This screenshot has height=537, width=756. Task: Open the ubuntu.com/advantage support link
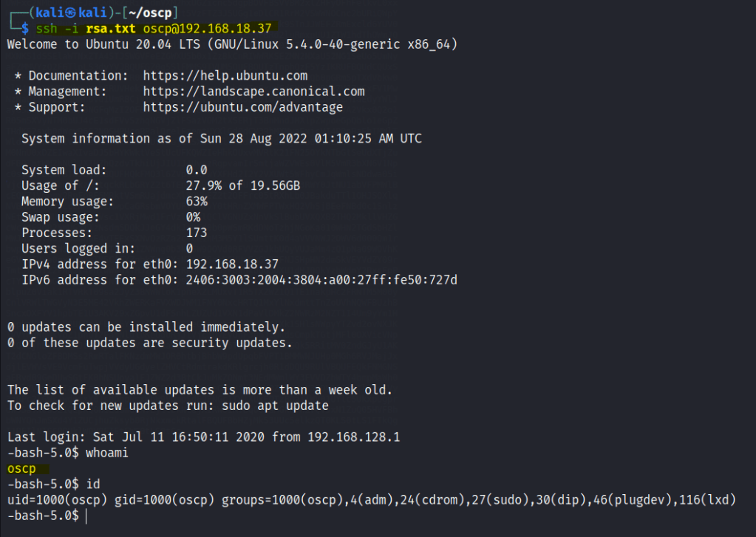tap(242, 107)
